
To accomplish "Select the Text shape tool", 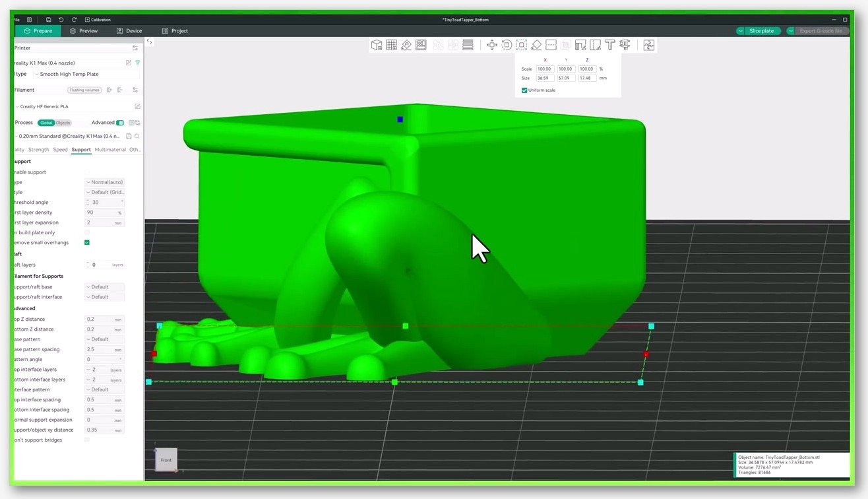I will pyautogui.click(x=609, y=45).
